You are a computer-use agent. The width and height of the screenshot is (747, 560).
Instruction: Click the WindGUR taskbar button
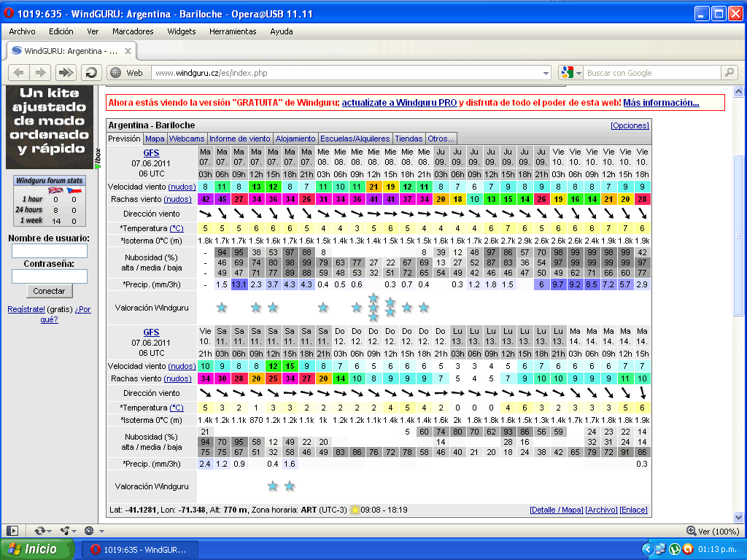pos(139,550)
